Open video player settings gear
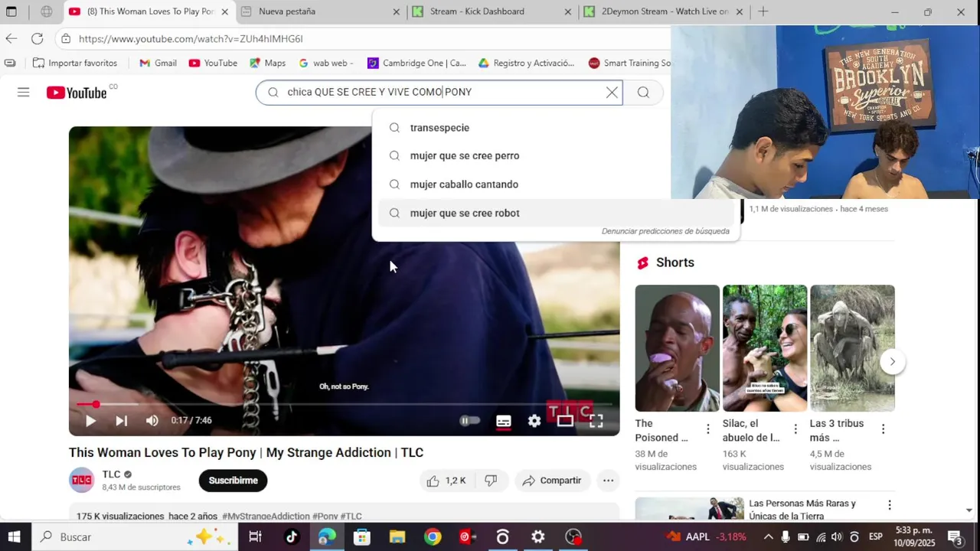 tap(534, 420)
